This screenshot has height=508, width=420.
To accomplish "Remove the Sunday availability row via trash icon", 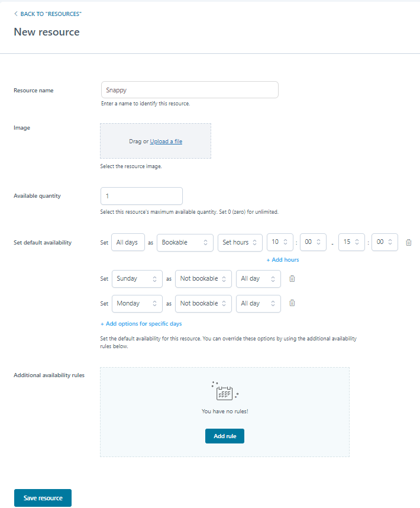I will (292, 278).
